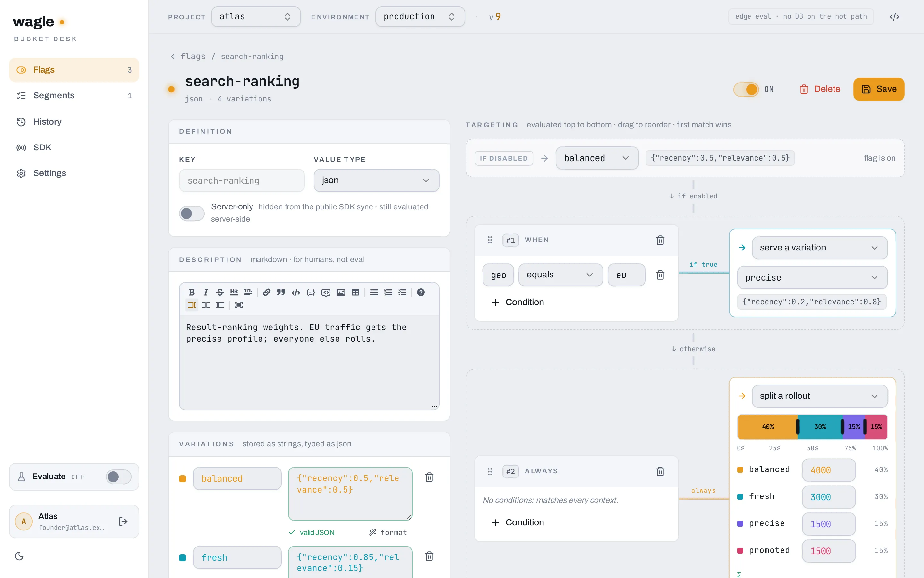This screenshot has width=924, height=578.
Task: Click rollout slider handle between the 15% segments
Action: (865, 427)
